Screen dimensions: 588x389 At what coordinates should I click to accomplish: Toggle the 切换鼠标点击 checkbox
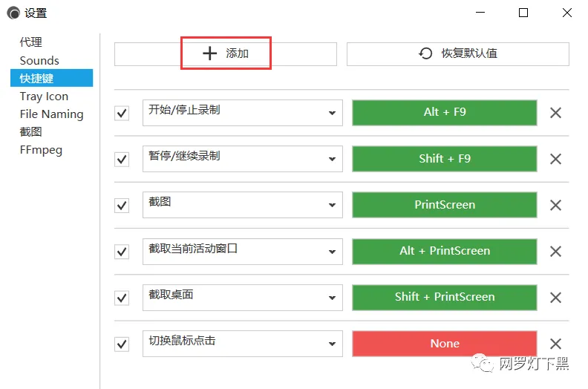122,344
